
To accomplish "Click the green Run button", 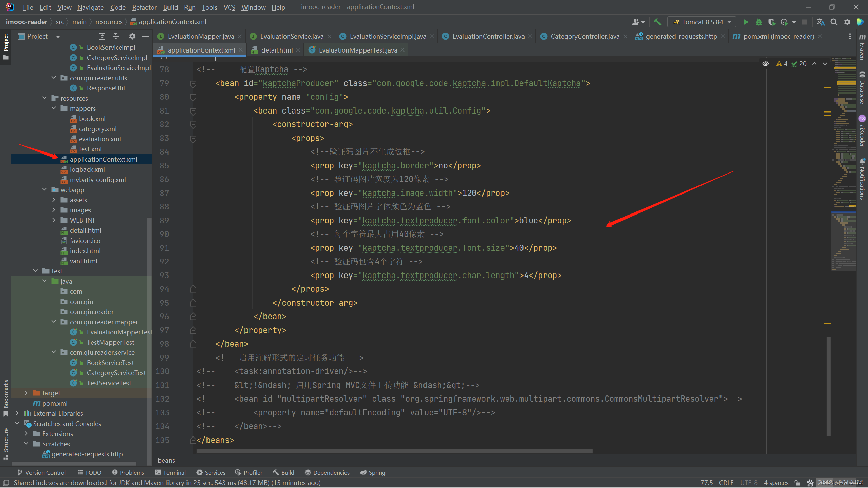I will coord(745,22).
